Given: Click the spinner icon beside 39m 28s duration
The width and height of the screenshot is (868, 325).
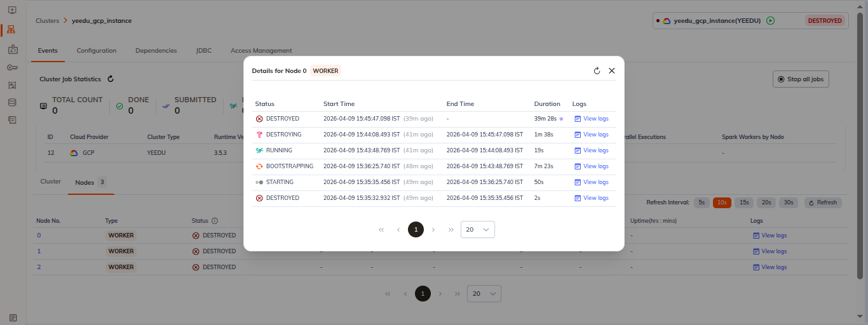Looking at the screenshot, I should 561,119.
